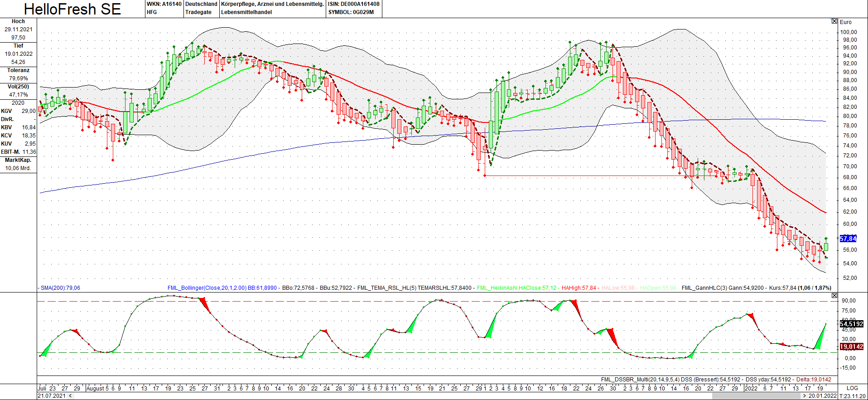Click the 2020 year label in the sidebar

[18, 103]
